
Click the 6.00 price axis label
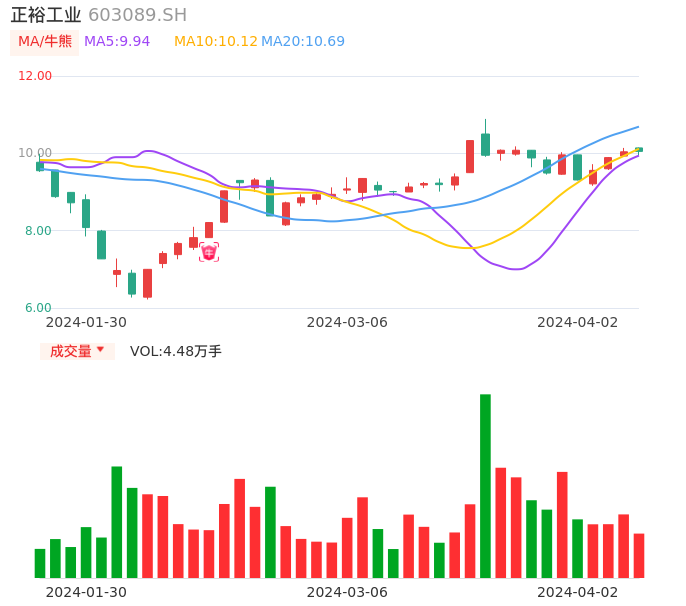tap(38, 308)
